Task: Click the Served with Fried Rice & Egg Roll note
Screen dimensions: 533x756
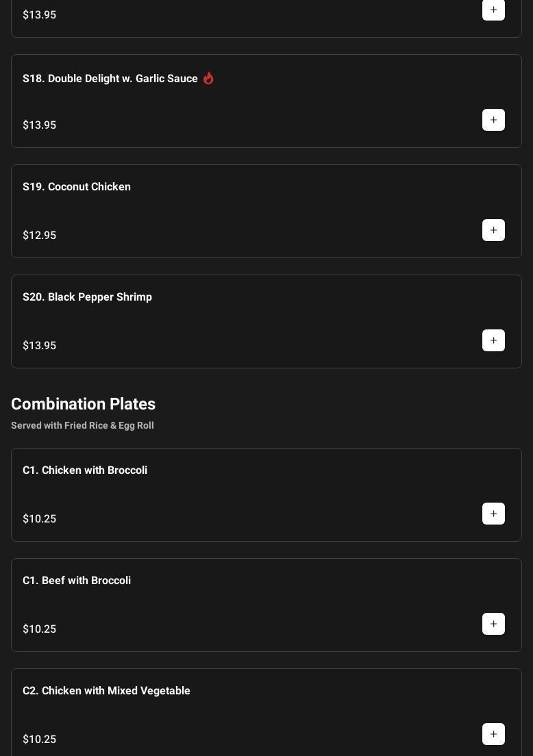Action: [x=82, y=425]
